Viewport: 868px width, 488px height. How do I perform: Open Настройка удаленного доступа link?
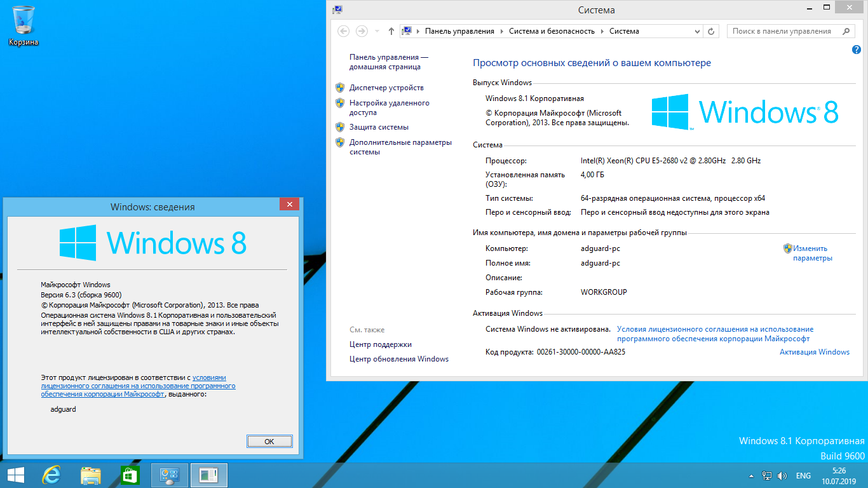390,107
